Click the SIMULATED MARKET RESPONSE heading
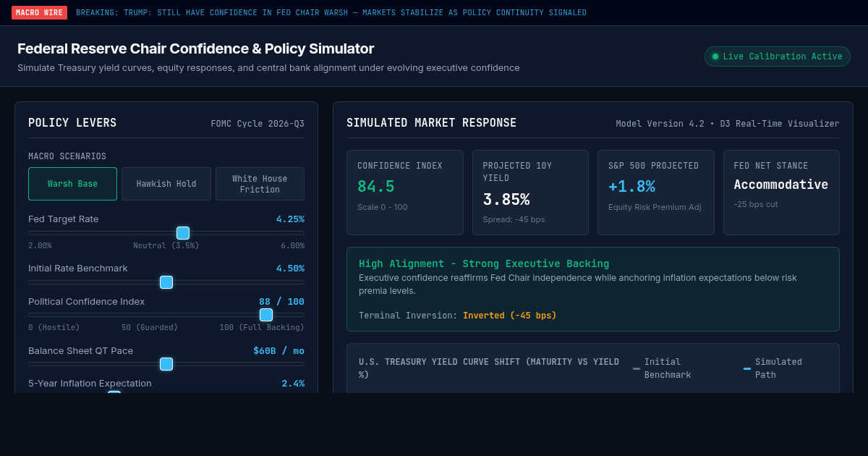868x456 pixels. [432, 123]
